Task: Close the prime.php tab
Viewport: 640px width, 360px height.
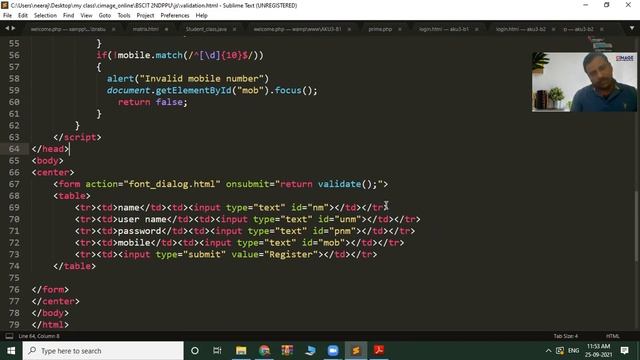Action: (400, 29)
